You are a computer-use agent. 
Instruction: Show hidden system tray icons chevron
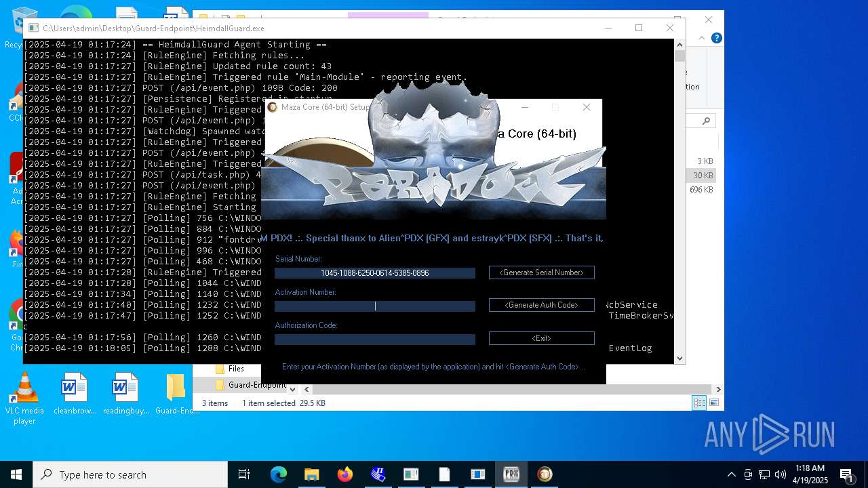pos(731,474)
